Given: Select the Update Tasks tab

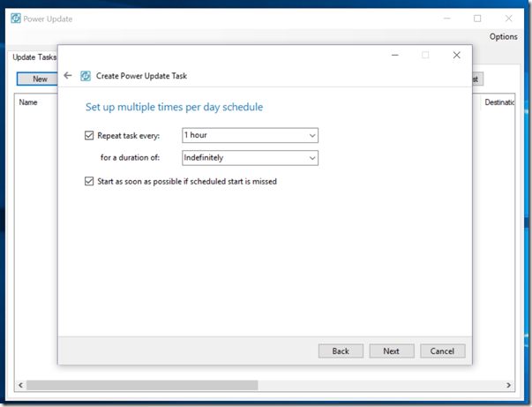Looking at the screenshot, I should 34,57.
